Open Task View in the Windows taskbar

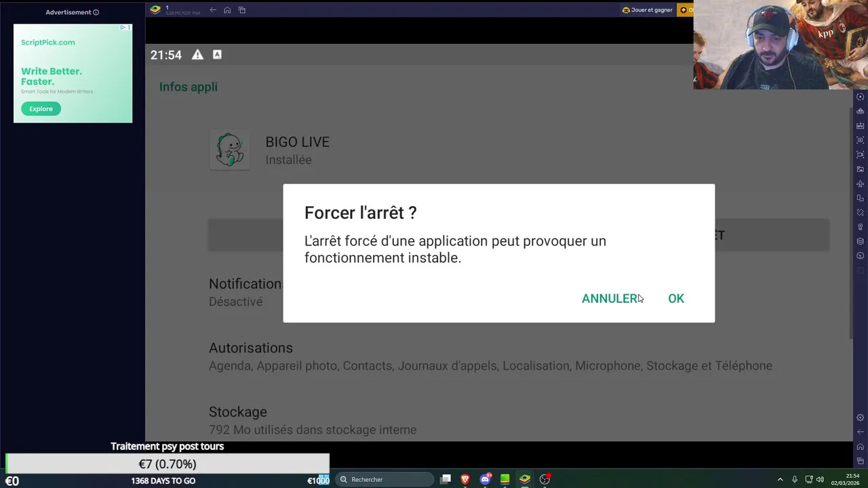tap(446, 479)
